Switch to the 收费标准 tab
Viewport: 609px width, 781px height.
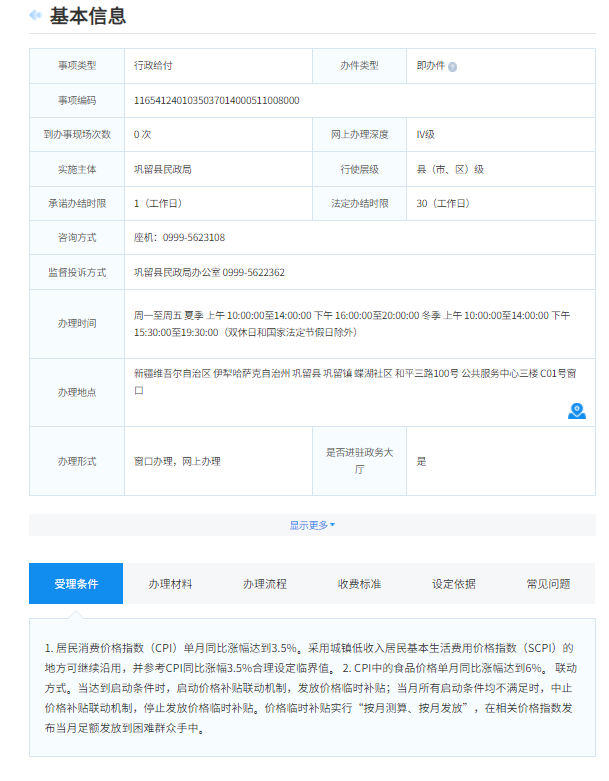[x=359, y=584]
